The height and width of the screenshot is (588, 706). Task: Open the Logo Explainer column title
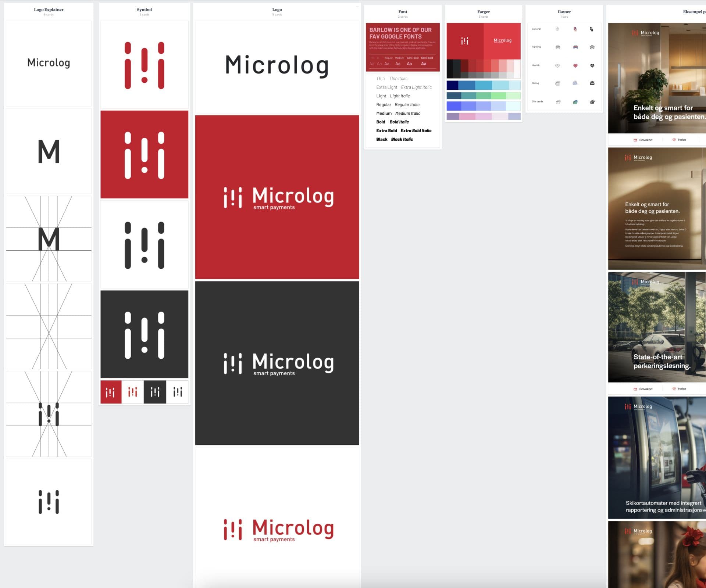tap(49, 10)
